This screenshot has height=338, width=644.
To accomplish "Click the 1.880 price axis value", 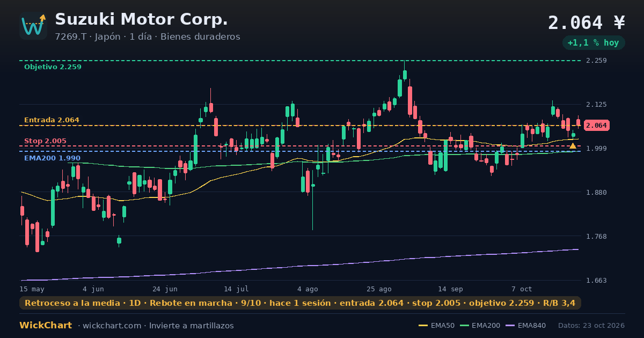I will [x=597, y=193].
